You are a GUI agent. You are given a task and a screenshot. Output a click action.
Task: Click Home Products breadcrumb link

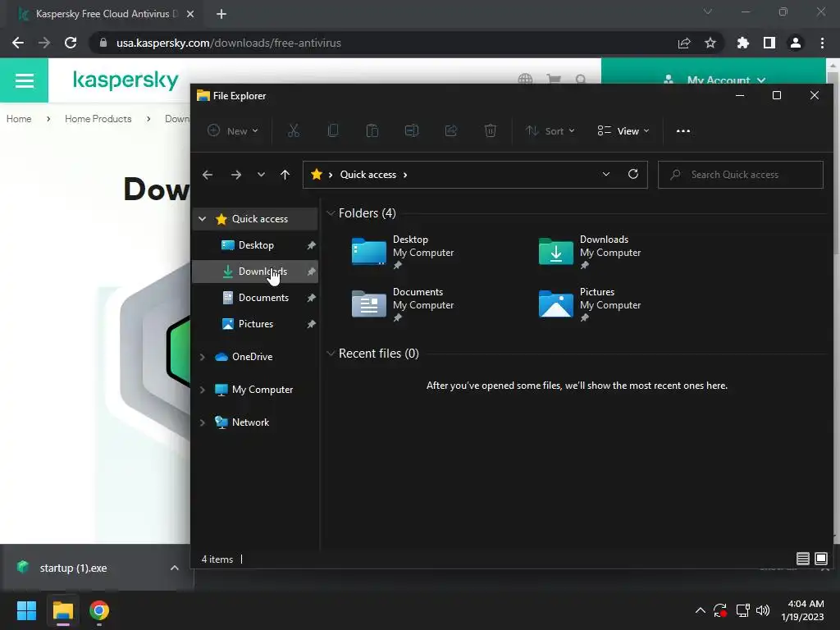98,119
